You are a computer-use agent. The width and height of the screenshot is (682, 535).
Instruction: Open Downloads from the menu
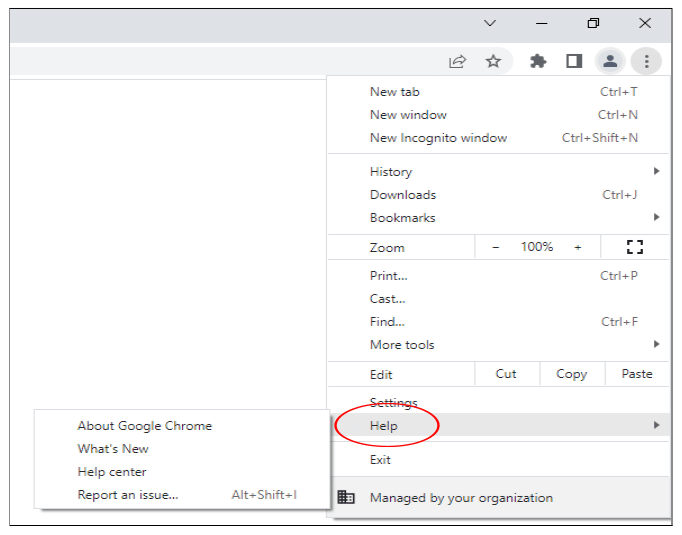pyautogui.click(x=498, y=195)
